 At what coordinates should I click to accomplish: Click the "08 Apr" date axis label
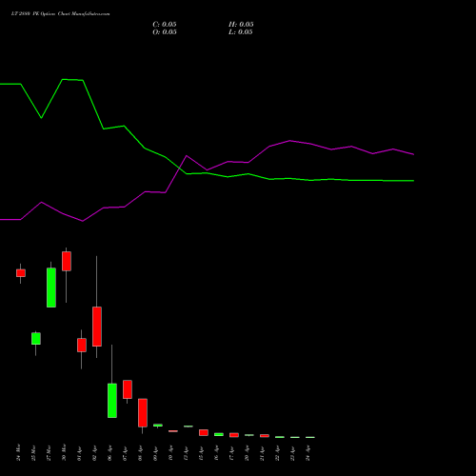140,453
